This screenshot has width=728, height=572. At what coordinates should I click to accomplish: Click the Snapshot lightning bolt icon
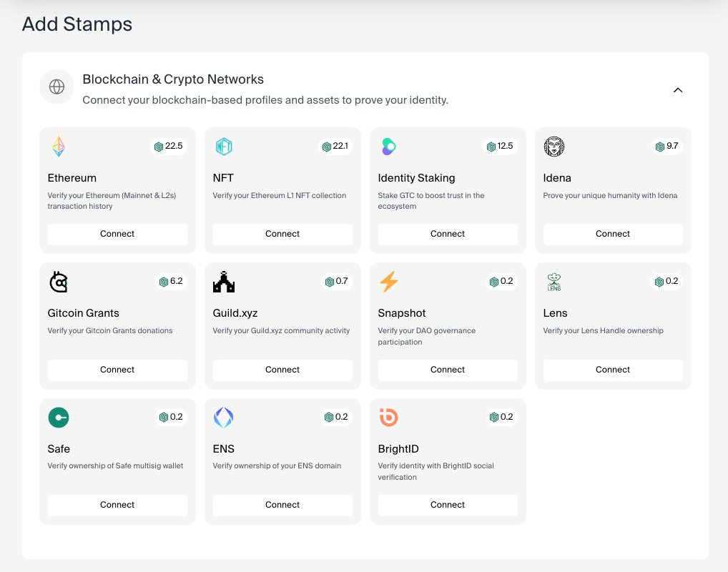click(x=389, y=282)
